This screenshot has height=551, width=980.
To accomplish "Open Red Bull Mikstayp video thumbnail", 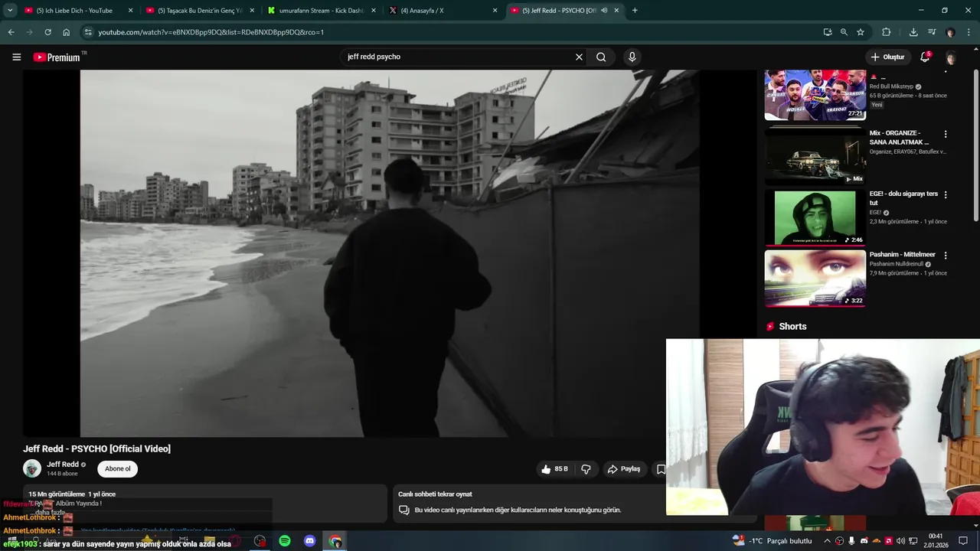I will (x=815, y=95).
